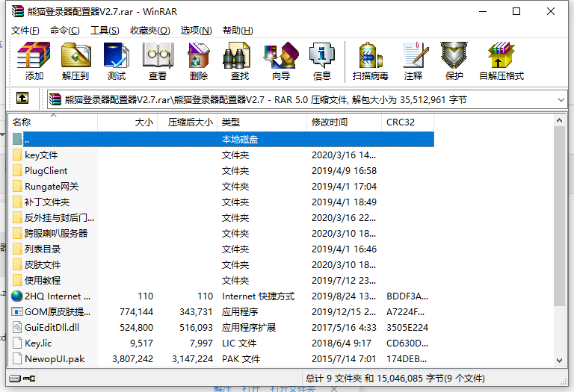
Task: Select the 补丁文件夹 folder row
Action: click(x=223, y=202)
